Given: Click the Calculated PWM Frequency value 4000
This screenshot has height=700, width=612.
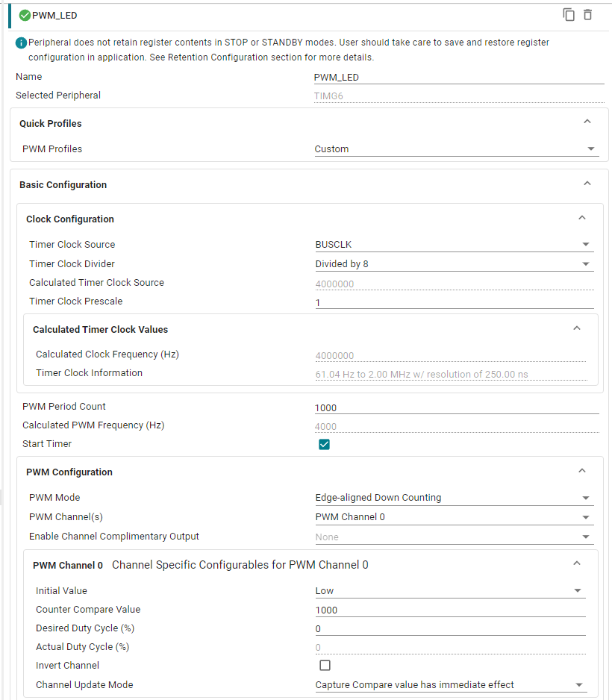Looking at the screenshot, I should point(325,426).
